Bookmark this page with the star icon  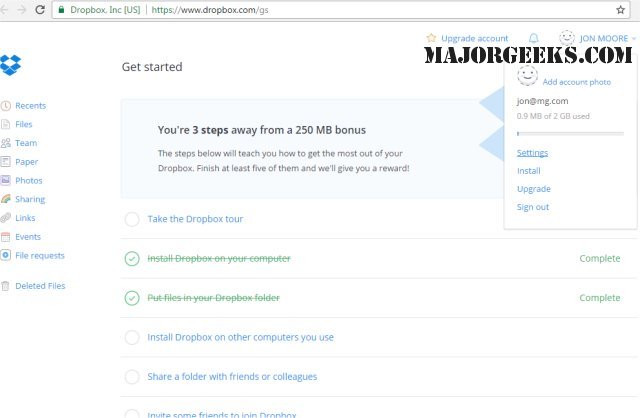tap(620, 10)
